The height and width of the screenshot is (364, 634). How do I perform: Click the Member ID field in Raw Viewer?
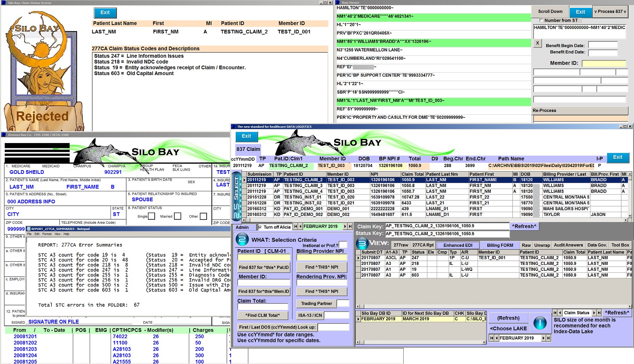pos(604,63)
